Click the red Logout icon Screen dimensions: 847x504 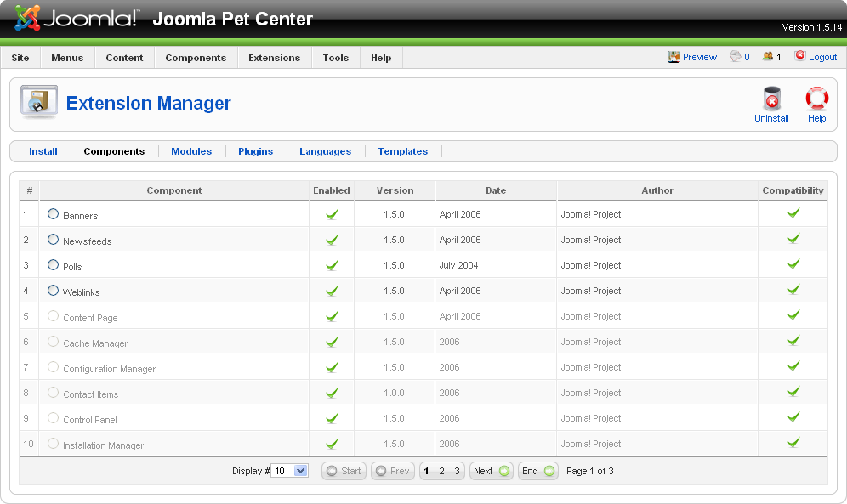pyautogui.click(x=800, y=55)
